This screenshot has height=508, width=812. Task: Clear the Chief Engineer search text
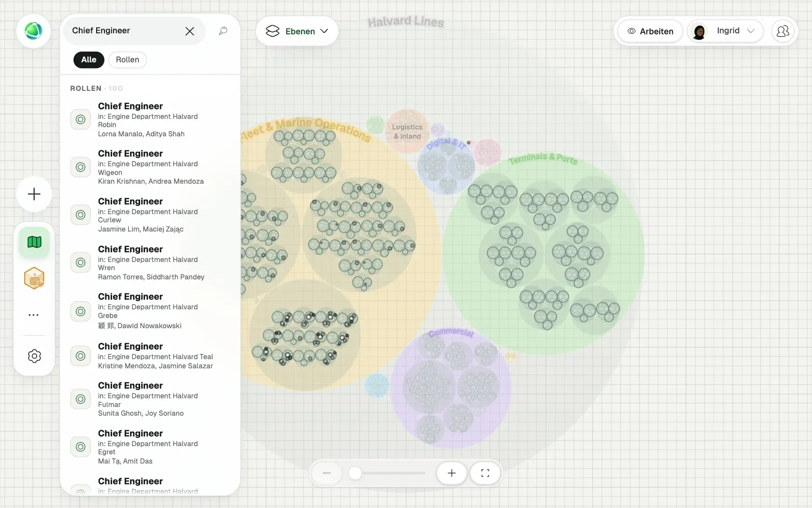coord(189,31)
